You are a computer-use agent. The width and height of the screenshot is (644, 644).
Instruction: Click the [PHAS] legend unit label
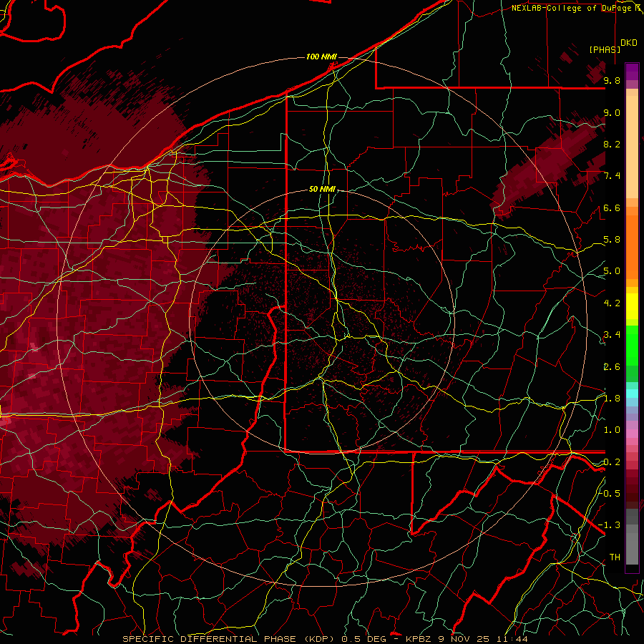tap(605, 49)
